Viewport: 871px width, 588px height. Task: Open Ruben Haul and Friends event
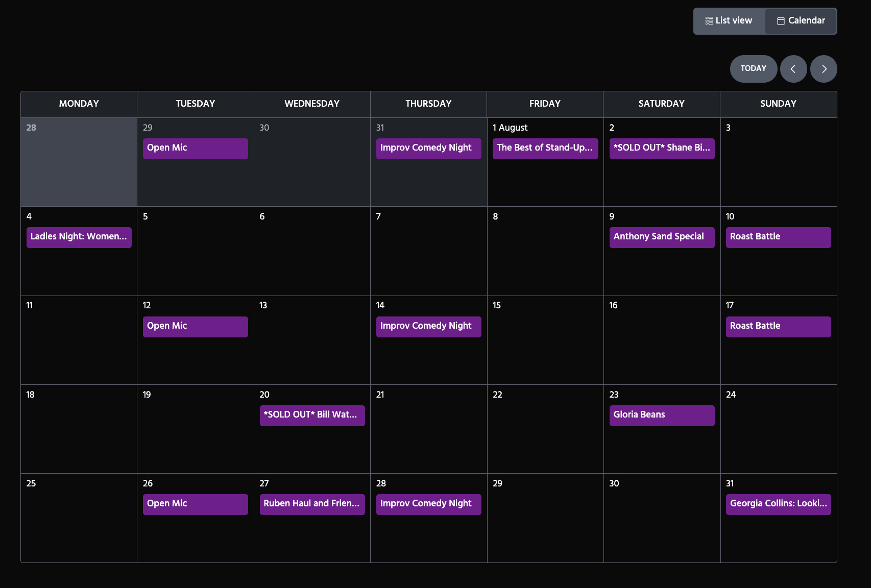pos(312,504)
